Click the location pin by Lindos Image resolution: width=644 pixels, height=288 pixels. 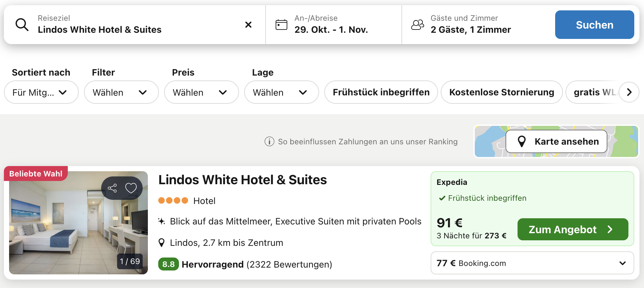(161, 243)
